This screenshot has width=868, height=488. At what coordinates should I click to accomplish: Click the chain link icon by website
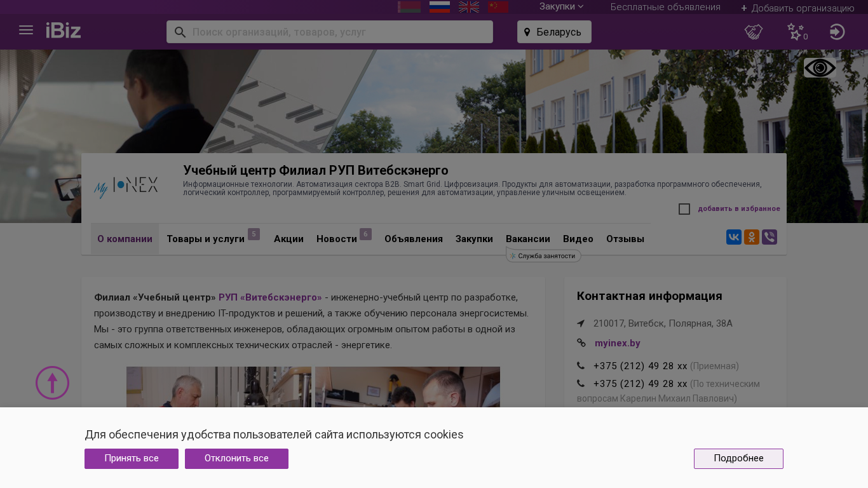pos(581,343)
